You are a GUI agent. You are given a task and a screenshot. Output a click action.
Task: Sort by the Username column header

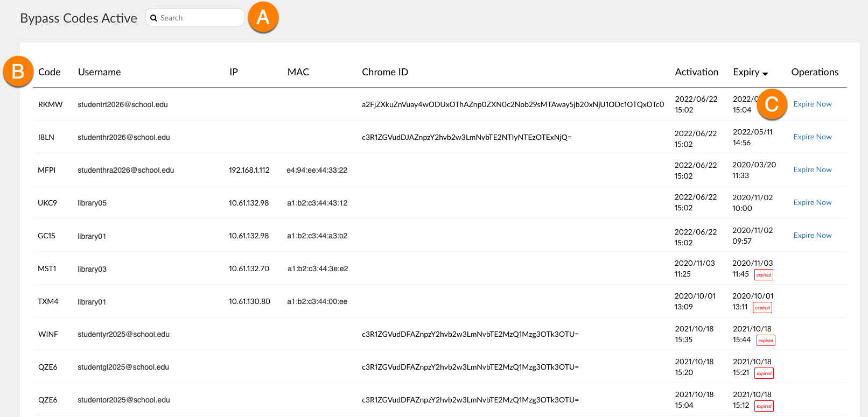(99, 72)
